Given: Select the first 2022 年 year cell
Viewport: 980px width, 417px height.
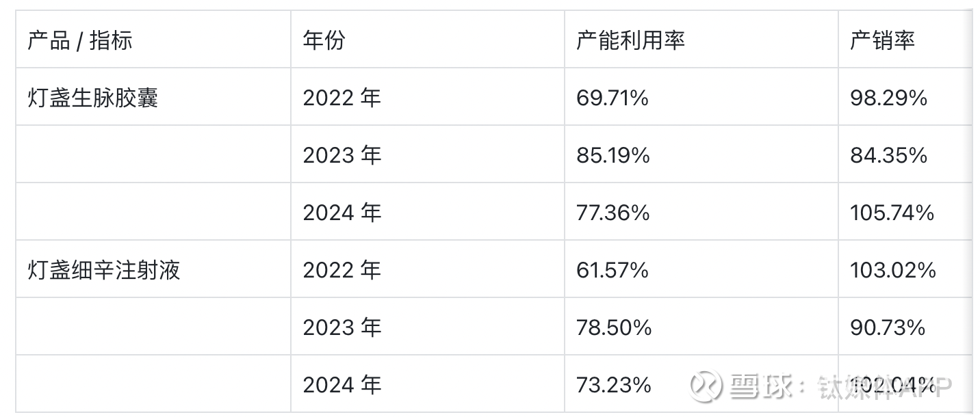Looking at the screenshot, I should pyautogui.click(x=341, y=98).
